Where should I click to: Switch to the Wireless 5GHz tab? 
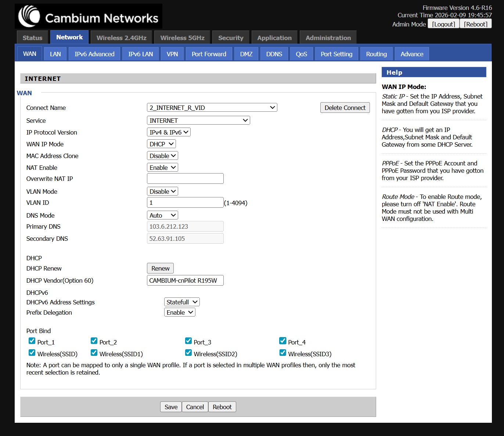click(182, 38)
